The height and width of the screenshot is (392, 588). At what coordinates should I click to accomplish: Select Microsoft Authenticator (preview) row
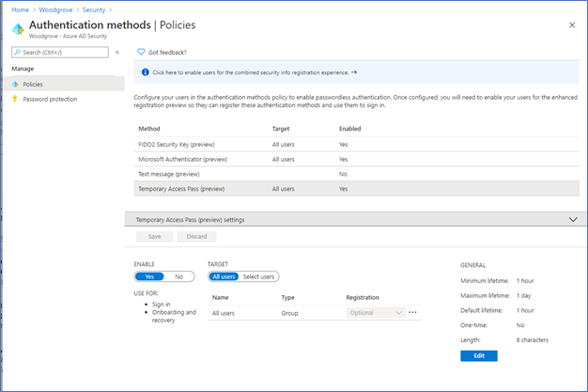coord(357,159)
